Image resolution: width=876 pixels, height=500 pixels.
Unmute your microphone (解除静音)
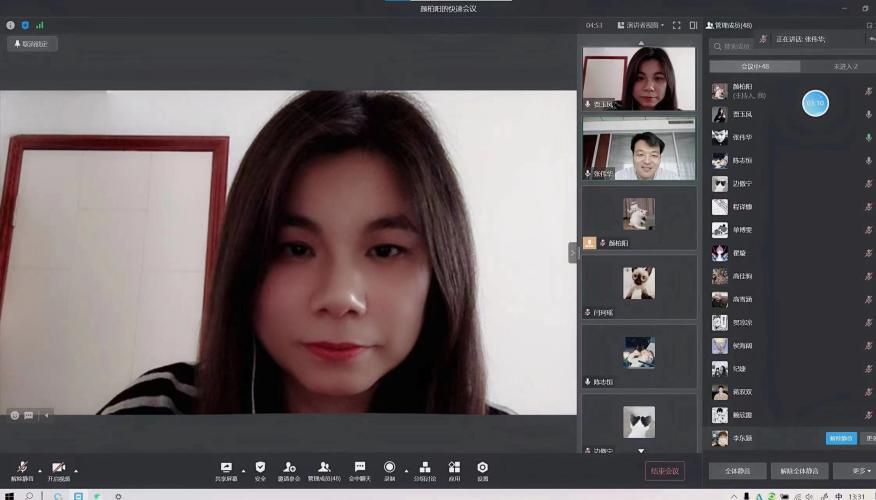[x=22, y=469]
